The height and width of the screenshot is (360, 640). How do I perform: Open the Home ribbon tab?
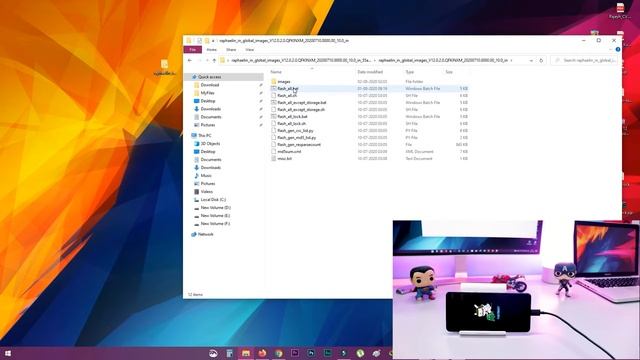(x=211, y=49)
